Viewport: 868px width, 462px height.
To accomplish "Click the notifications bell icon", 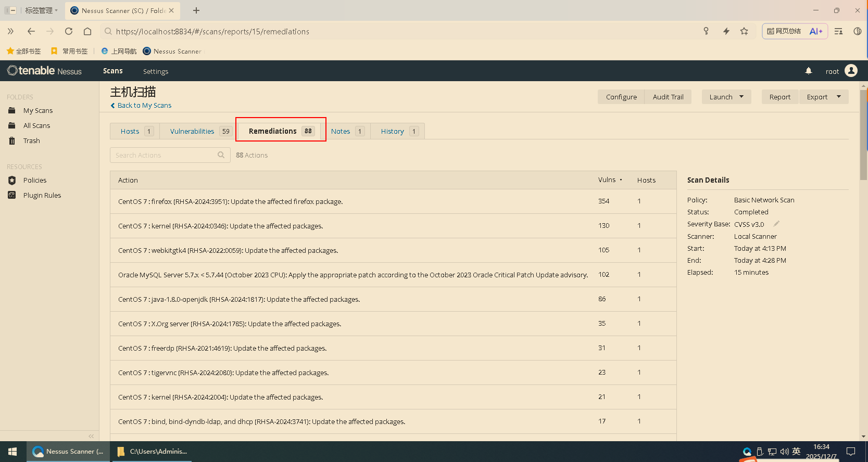I will click(808, 71).
